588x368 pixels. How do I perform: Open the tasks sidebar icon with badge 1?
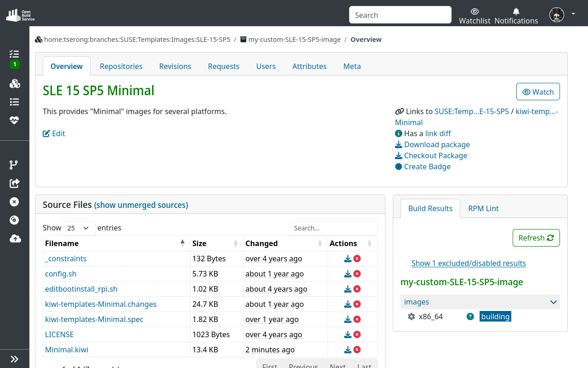coord(14,54)
